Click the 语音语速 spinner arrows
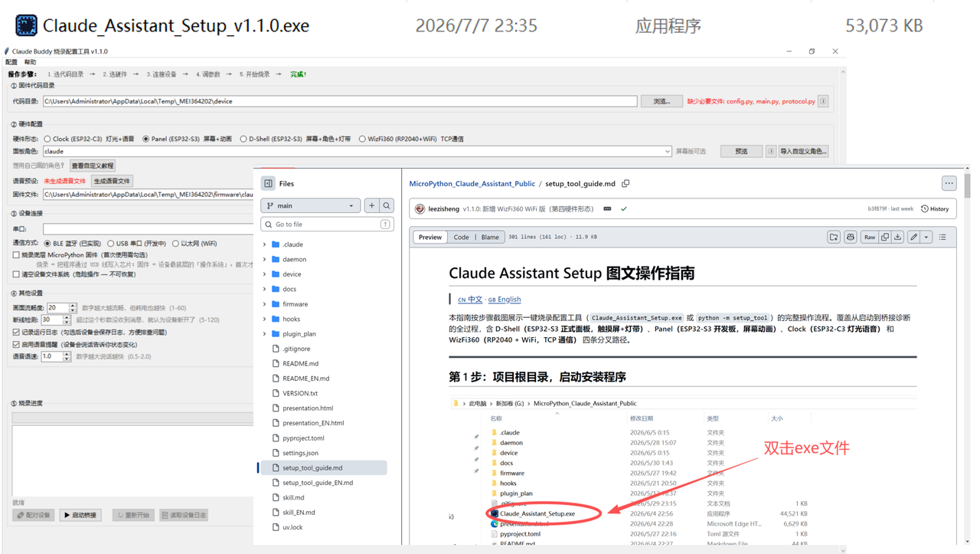This screenshot has width=980, height=554. pos(67,357)
